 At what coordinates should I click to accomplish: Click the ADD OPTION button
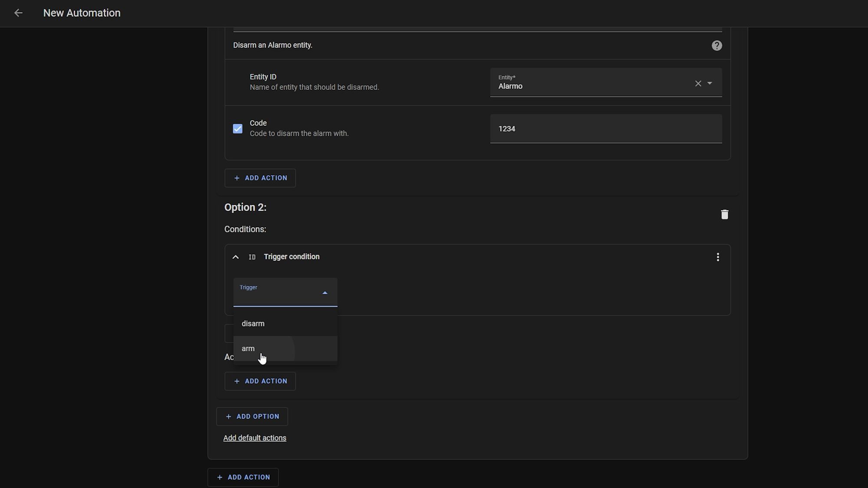click(252, 416)
